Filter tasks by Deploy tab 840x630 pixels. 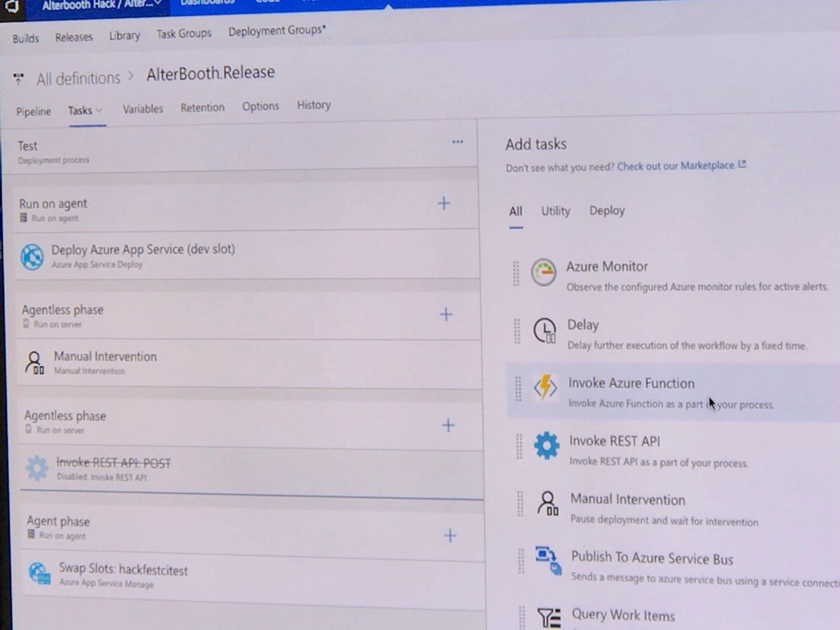[x=607, y=210]
